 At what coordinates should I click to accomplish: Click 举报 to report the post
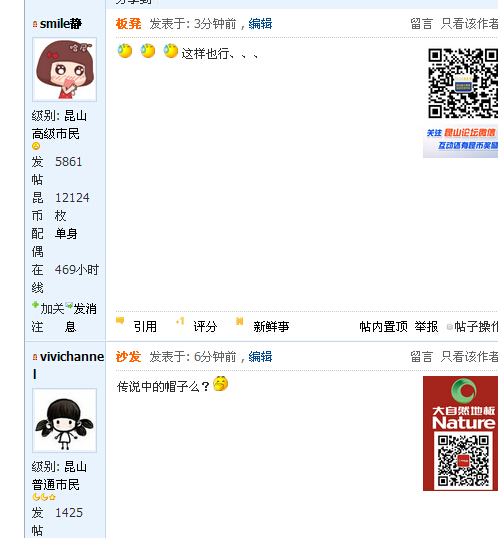(426, 327)
